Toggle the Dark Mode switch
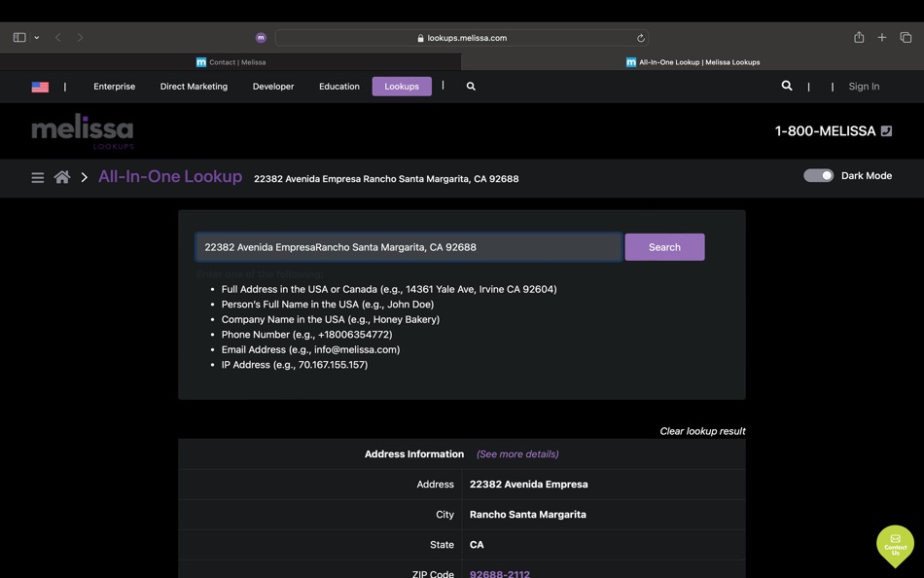 819,175
